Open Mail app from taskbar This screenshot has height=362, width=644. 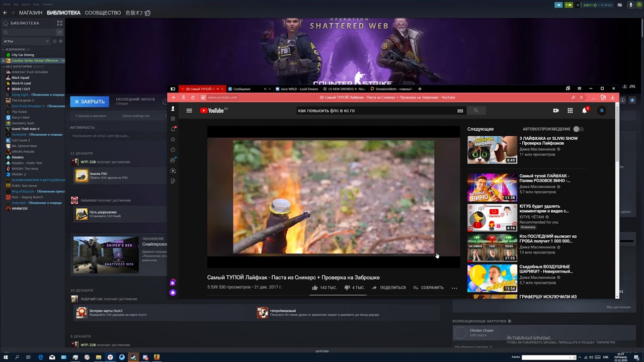pos(52,357)
